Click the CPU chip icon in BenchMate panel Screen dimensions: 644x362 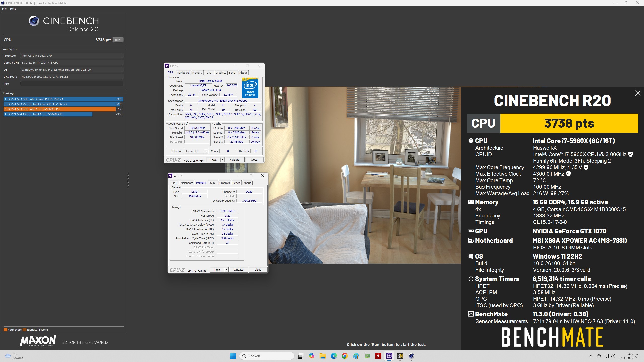(471, 141)
